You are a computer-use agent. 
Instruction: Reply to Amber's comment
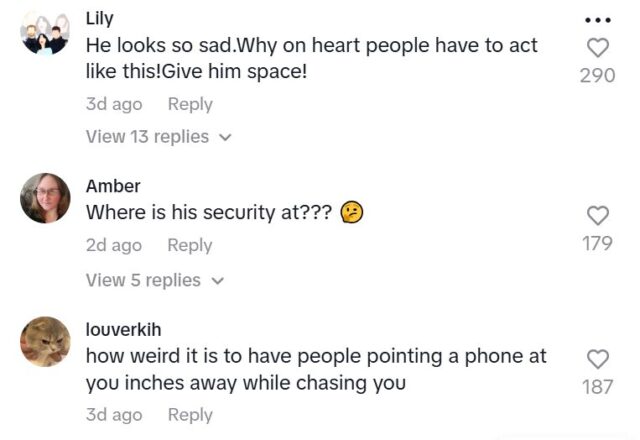pos(190,245)
